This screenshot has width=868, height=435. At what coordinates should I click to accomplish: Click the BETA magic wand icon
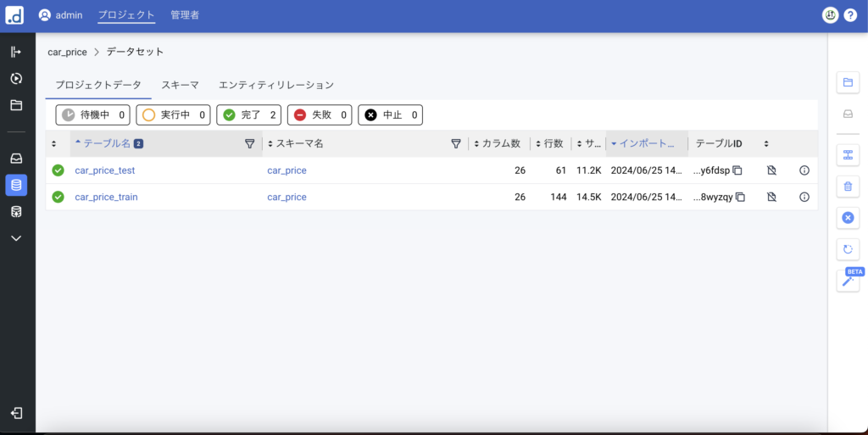(x=847, y=281)
